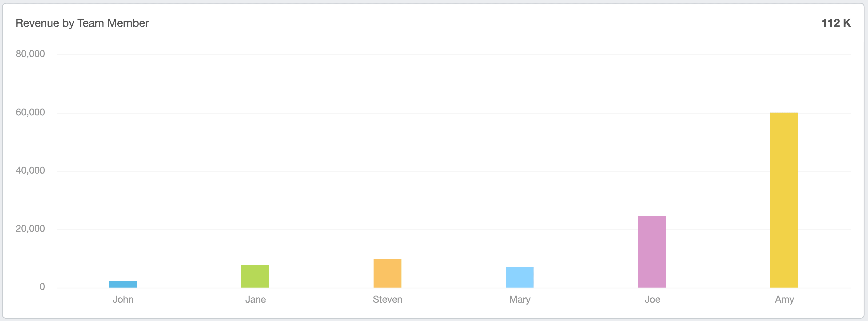Click Joe's pink revenue bar

652,252
